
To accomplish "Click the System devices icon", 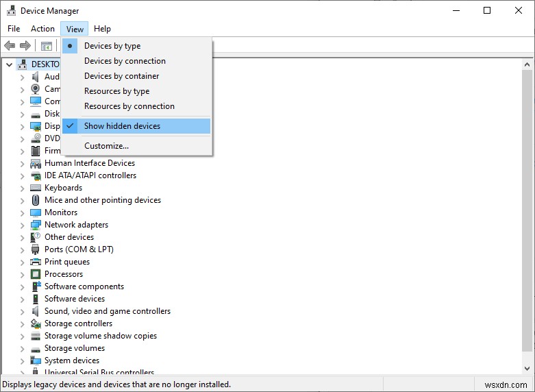I will tap(36, 360).
